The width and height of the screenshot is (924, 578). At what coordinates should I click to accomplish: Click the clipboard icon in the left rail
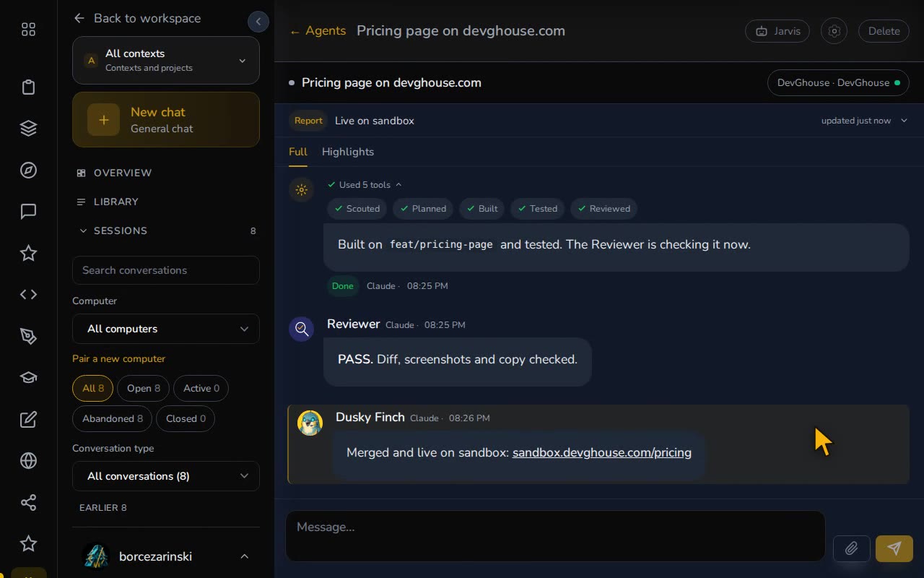tap(28, 87)
